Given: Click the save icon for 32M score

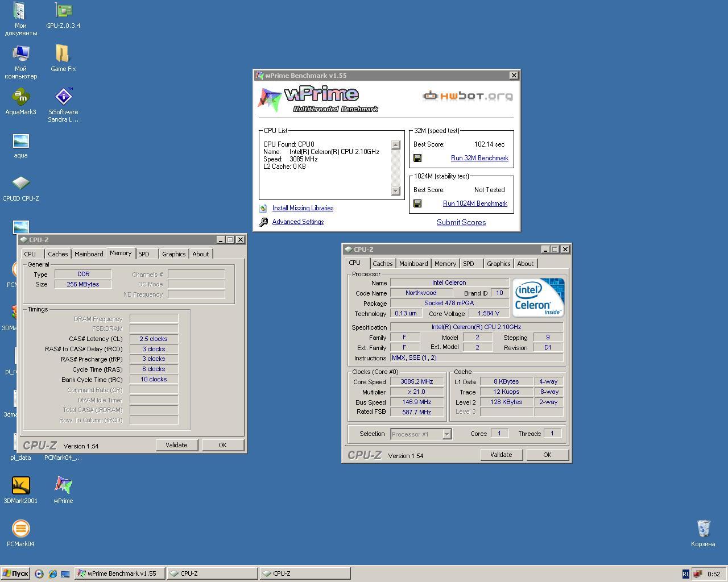Looking at the screenshot, I should click(417, 158).
